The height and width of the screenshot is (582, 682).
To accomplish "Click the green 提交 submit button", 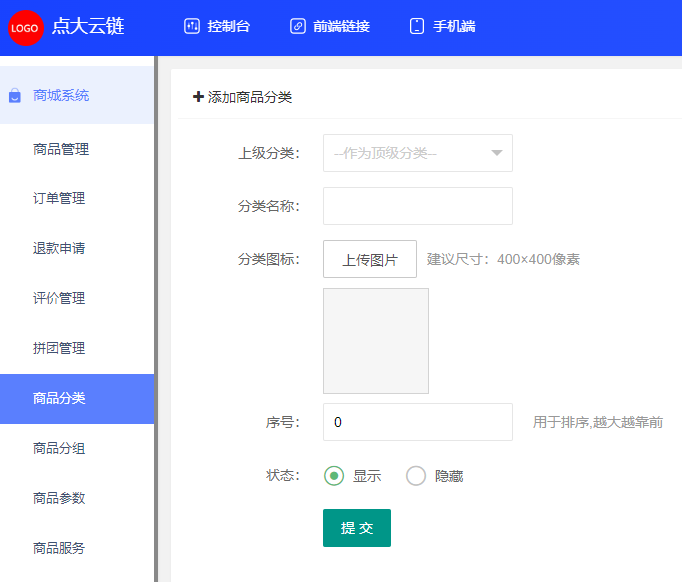I will point(357,528).
